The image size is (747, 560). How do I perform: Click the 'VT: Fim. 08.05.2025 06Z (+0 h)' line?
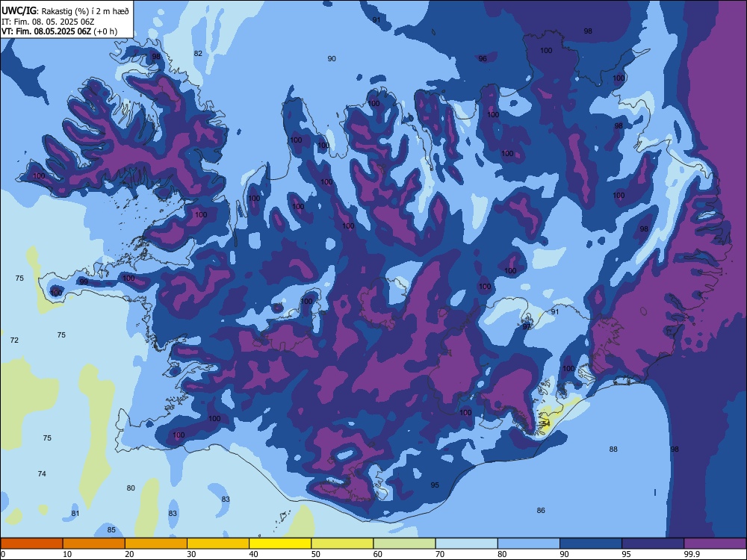(59, 31)
